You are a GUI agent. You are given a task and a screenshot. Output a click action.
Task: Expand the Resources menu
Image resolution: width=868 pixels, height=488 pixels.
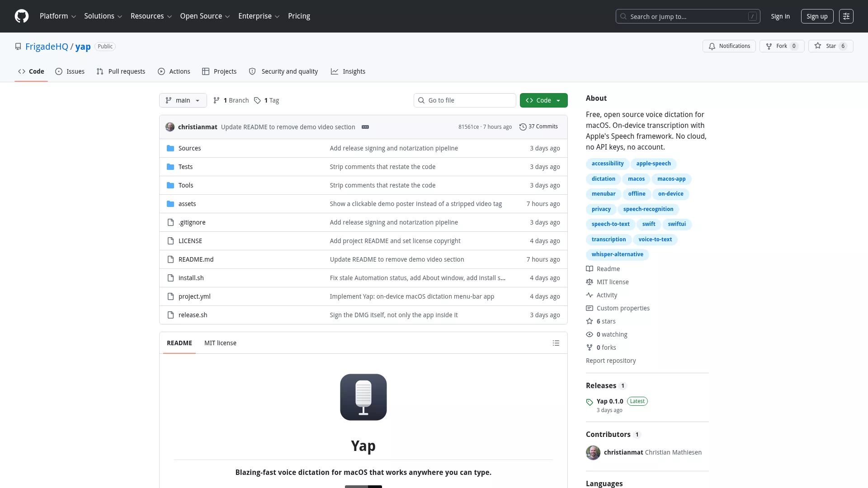click(x=151, y=16)
